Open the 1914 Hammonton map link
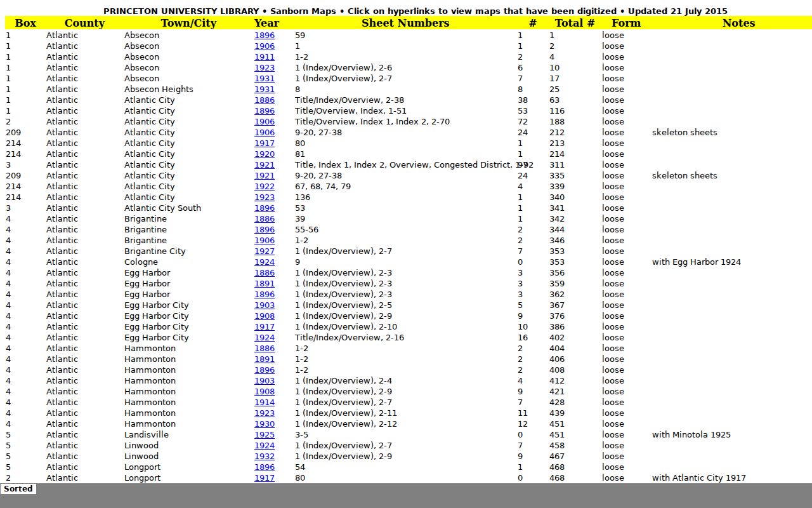The height and width of the screenshot is (508, 812). point(265,403)
